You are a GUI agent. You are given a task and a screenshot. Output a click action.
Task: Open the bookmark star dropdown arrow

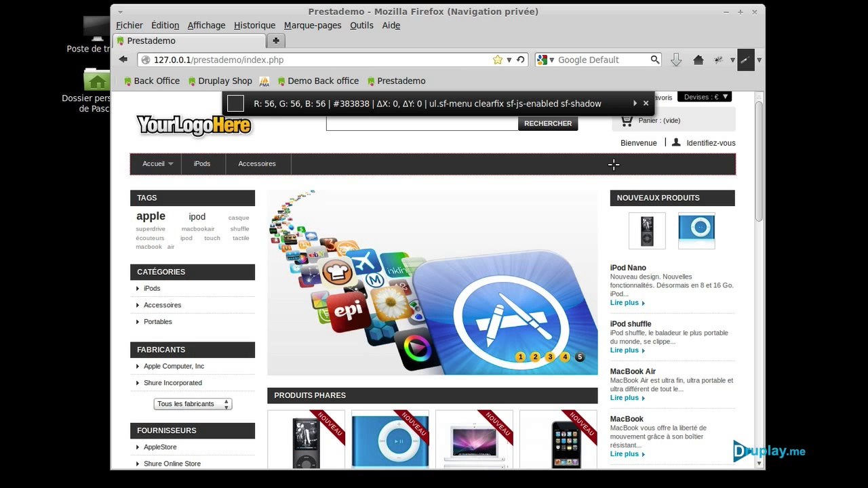509,60
